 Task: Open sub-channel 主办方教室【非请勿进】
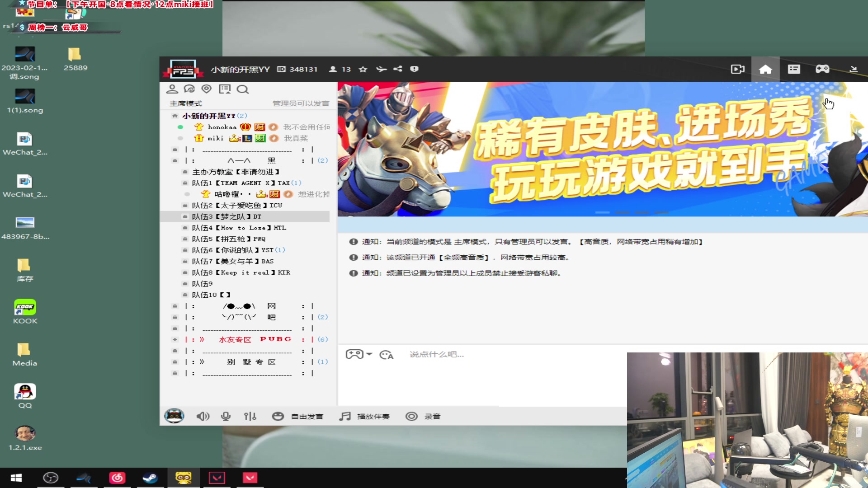click(236, 172)
